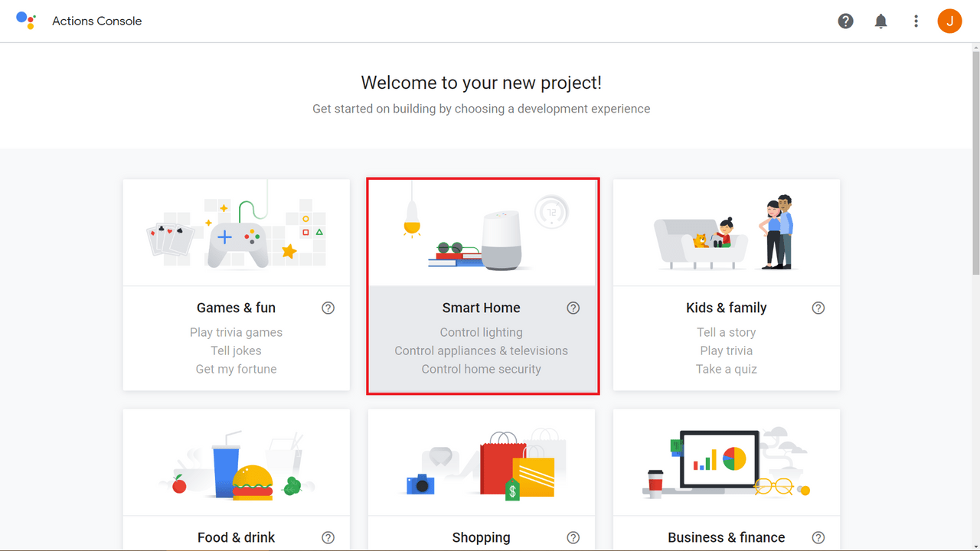980x551 pixels.
Task: Select the Business & finance card illustration
Action: pos(727,462)
